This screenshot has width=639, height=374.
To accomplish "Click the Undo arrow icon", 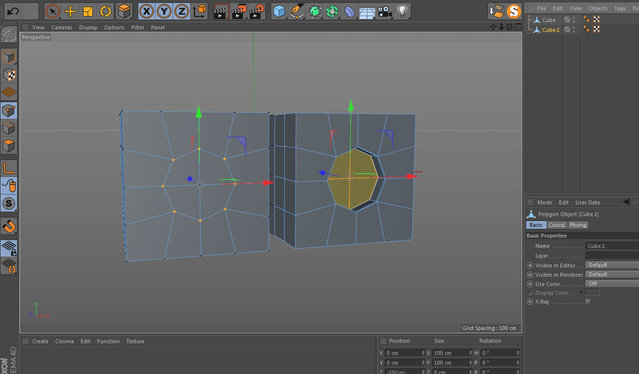I will [13, 11].
